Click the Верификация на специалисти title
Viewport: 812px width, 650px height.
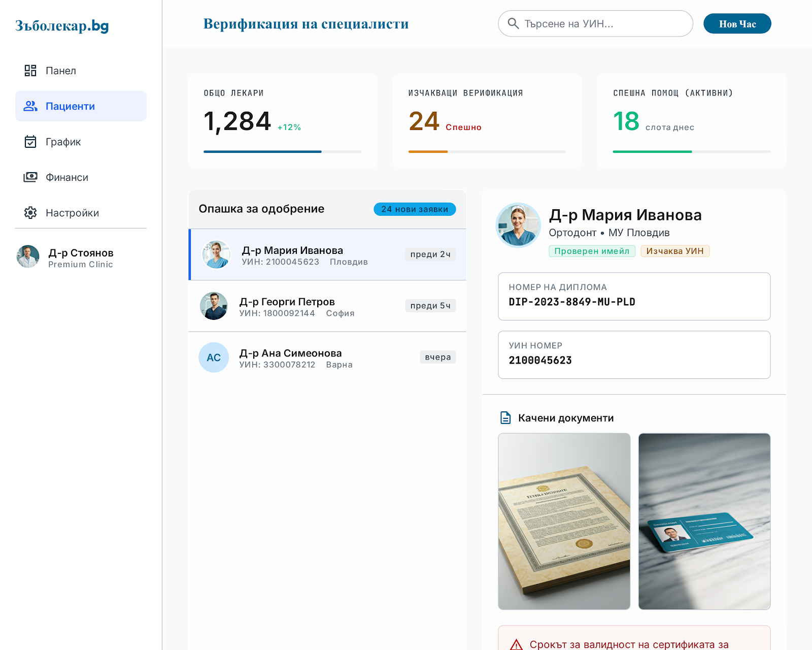[306, 24]
